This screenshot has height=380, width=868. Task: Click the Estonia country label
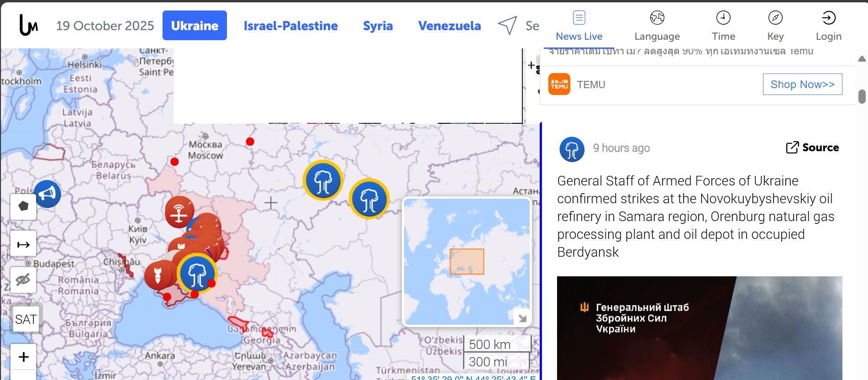click(80, 84)
